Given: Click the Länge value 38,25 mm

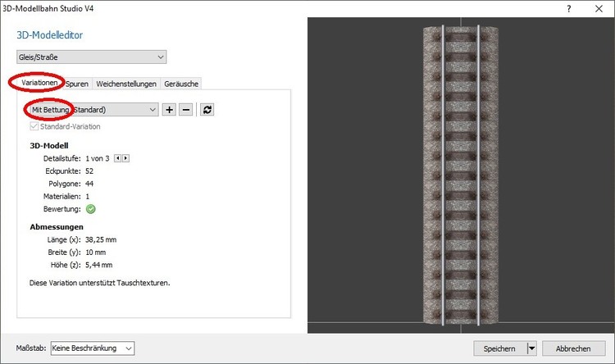Looking at the screenshot, I should point(101,239).
